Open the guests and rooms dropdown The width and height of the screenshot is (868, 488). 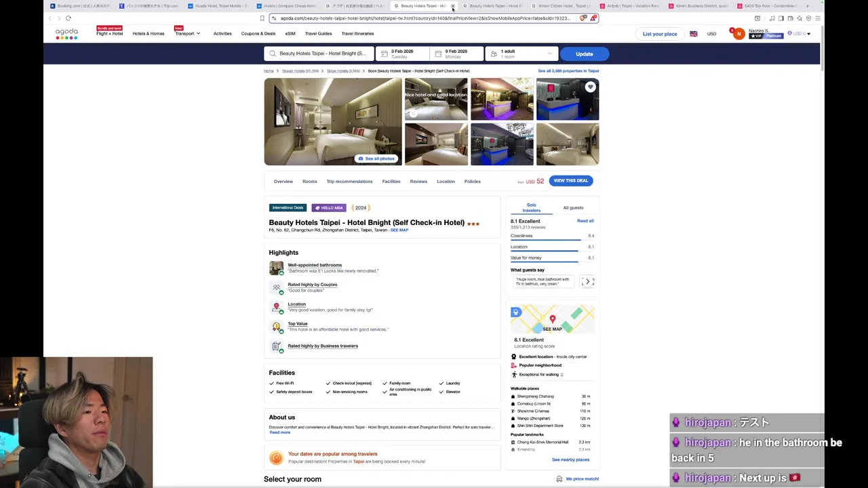[x=521, y=54]
